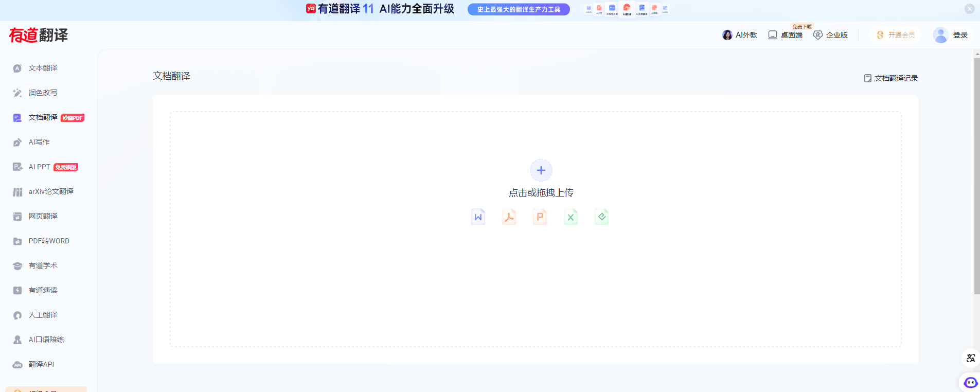Click 翻译API label text
Image resolution: width=980 pixels, height=392 pixels.
[x=41, y=365]
